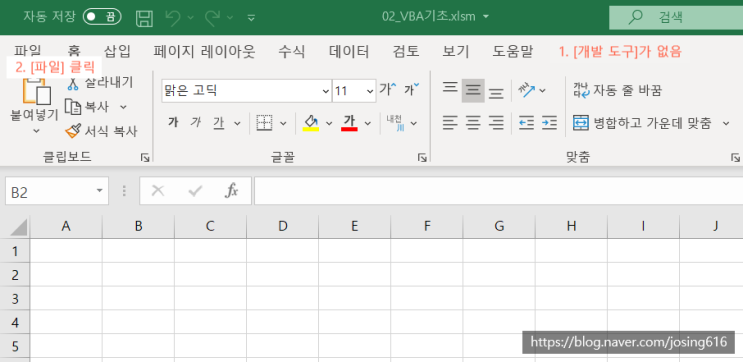
Task: Click the Select All corner triangle
Action: [19, 227]
